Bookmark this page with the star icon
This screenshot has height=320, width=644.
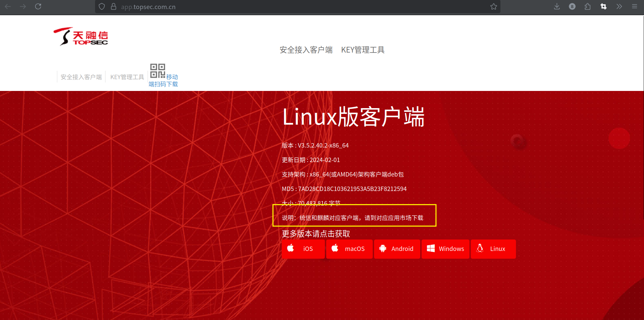tap(494, 7)
